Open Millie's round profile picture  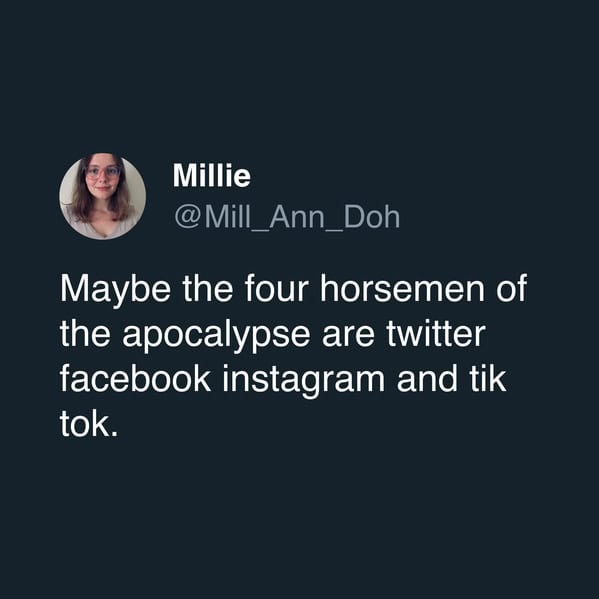102,196
